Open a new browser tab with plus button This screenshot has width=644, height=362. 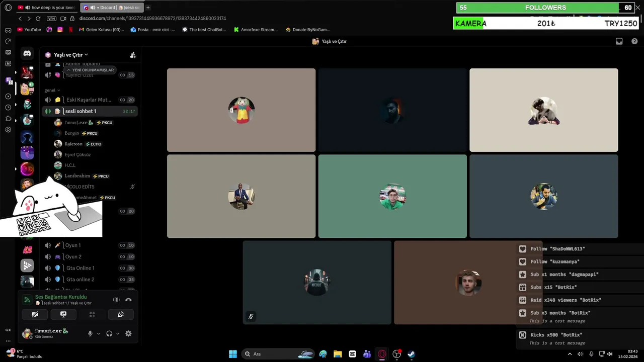(x=148, y=8)
